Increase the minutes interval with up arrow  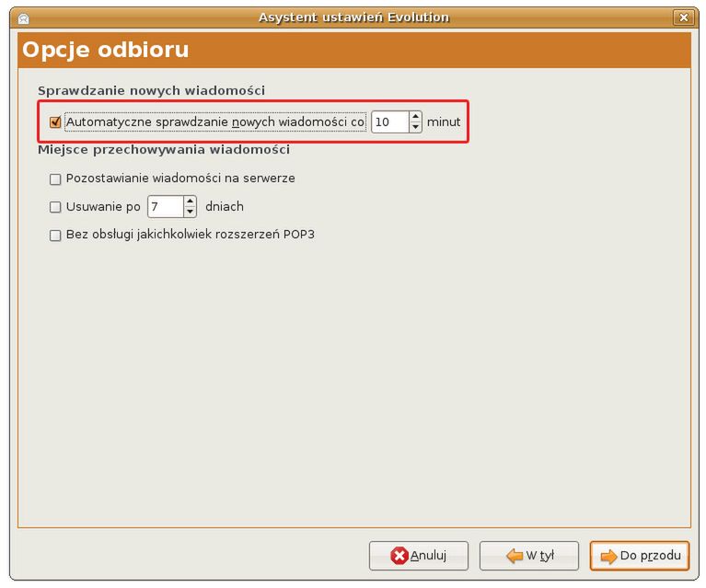click(415, 117)
